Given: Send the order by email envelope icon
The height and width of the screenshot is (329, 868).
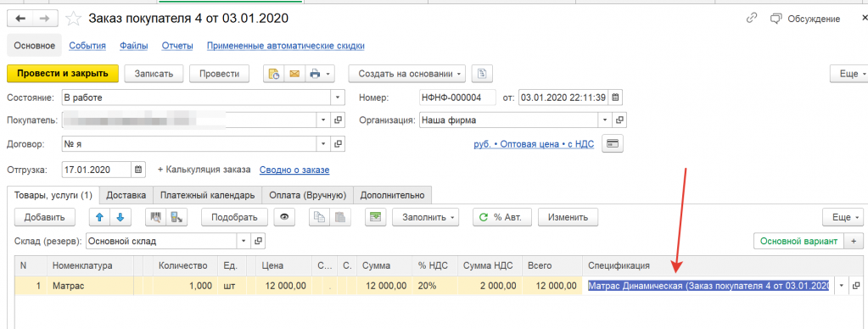Looking at the screenshot, I should [x=294, y=74].
